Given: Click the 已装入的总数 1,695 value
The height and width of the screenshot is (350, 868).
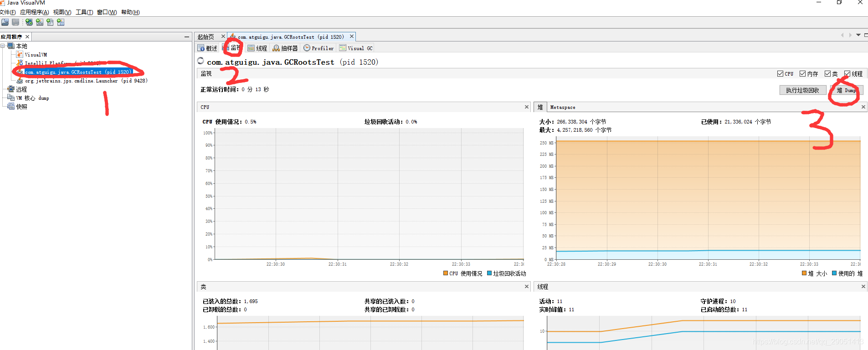Looking at the screenshot, I should click(x=251, y=302).
